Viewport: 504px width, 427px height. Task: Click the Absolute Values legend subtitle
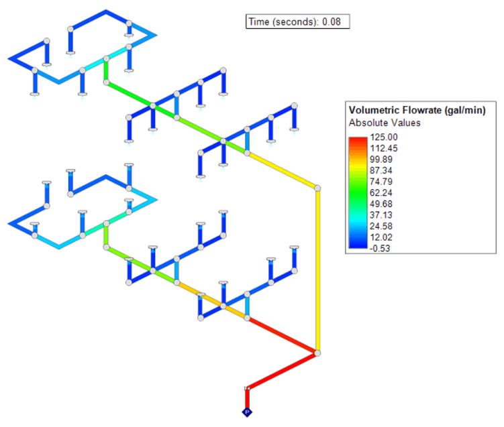[x=385, y=123]
